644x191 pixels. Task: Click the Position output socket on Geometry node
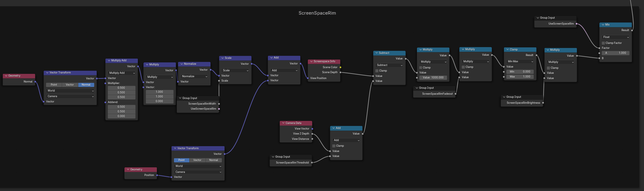pos(157,175)
